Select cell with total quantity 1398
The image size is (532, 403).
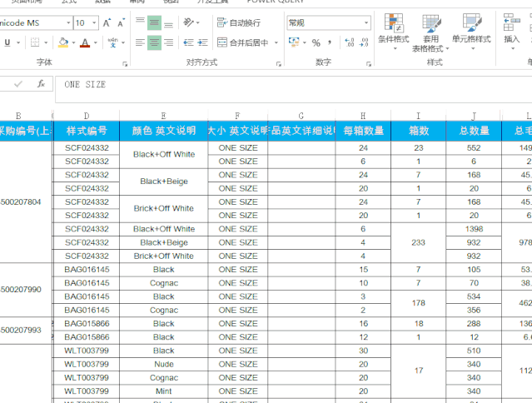click(x=474, y=229)
